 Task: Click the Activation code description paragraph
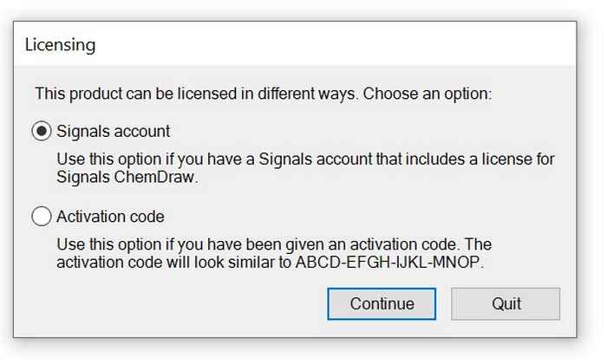tap(274, 253)
